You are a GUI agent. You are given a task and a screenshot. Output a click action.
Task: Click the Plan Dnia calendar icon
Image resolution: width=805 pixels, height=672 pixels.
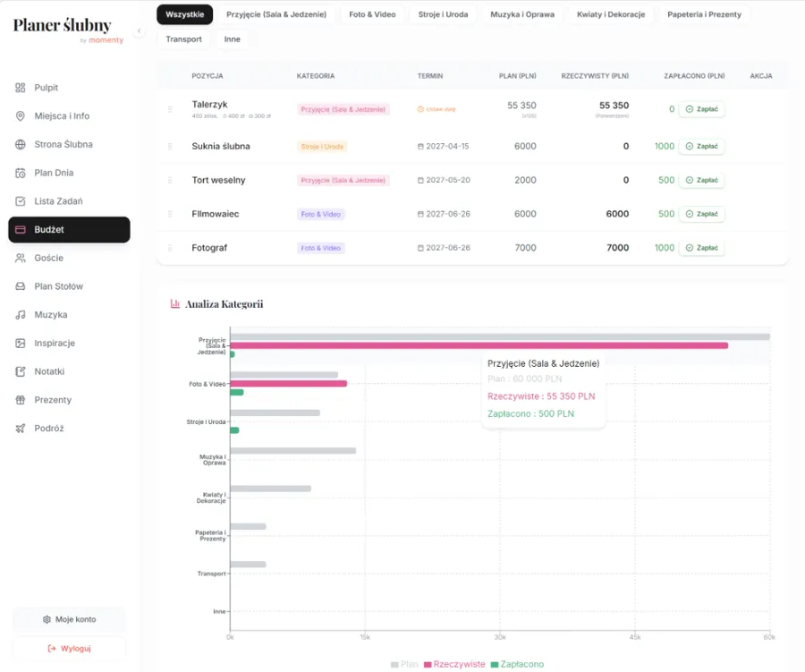click(x=21, y=173)
